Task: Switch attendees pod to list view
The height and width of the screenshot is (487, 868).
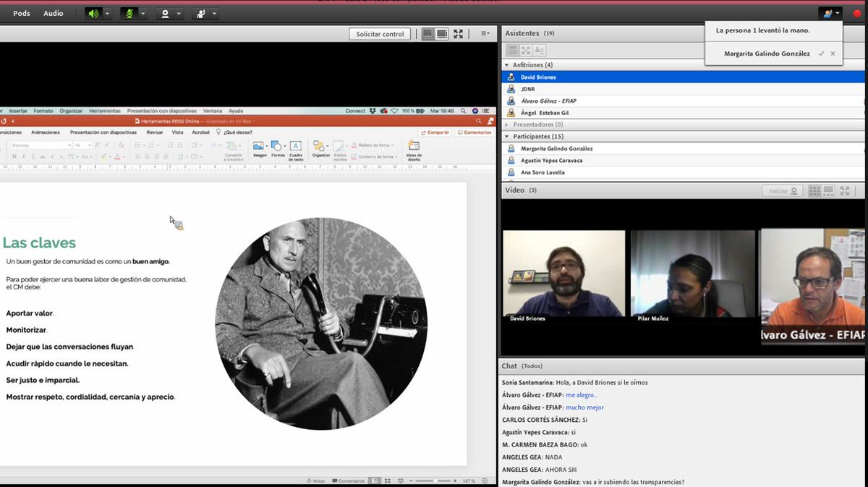Action: coord(512,51)
